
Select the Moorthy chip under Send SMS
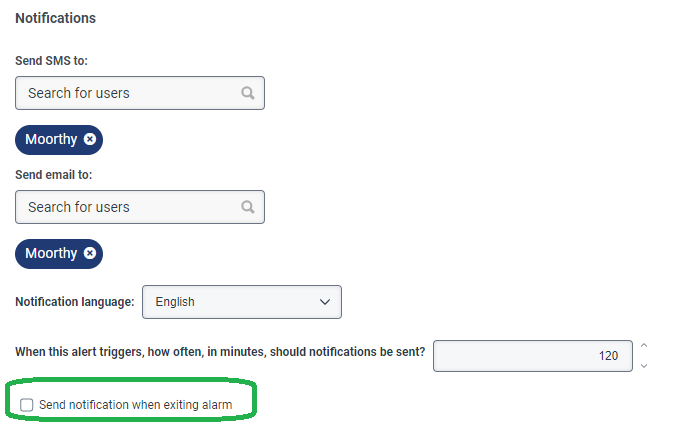pos(51,139)
